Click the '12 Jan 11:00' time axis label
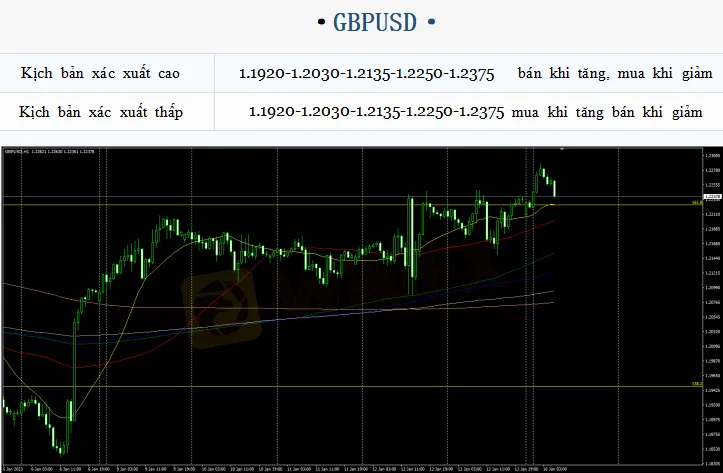 point(412,469)
